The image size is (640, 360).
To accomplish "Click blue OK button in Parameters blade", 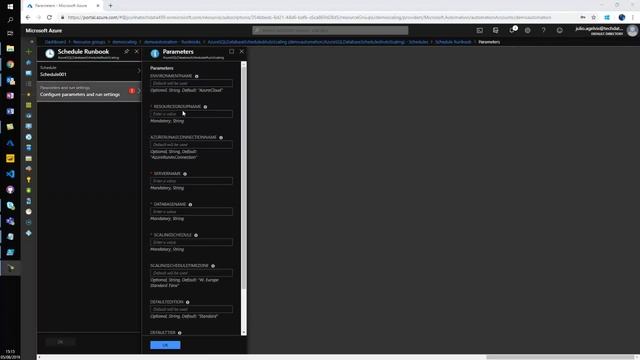I will [x=165, y=345].
